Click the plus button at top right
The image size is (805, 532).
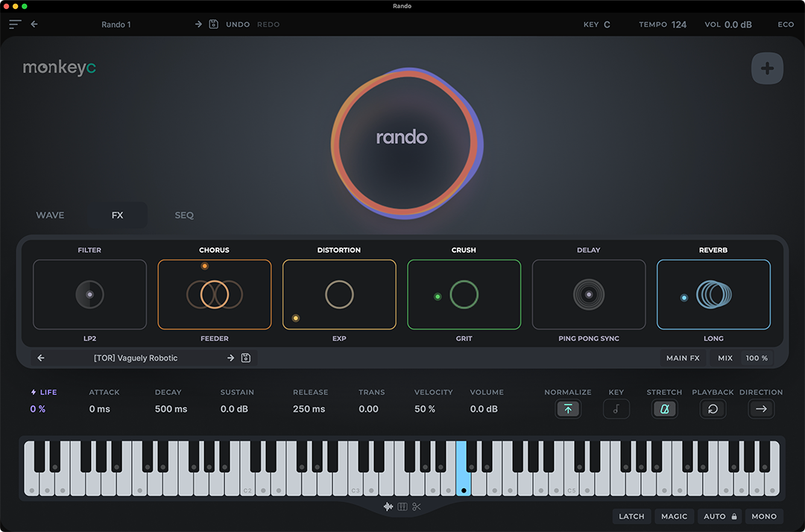pyautogui.click(x=767, y=69)
